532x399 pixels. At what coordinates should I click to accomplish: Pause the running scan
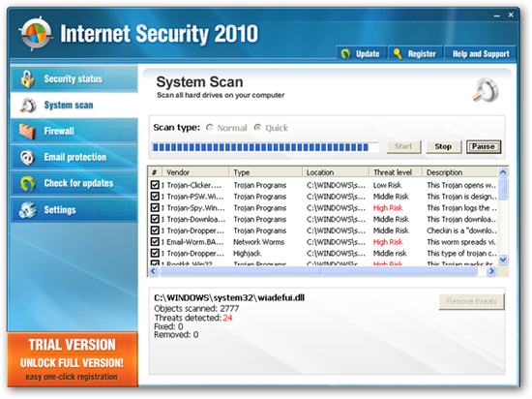(483, 146)
